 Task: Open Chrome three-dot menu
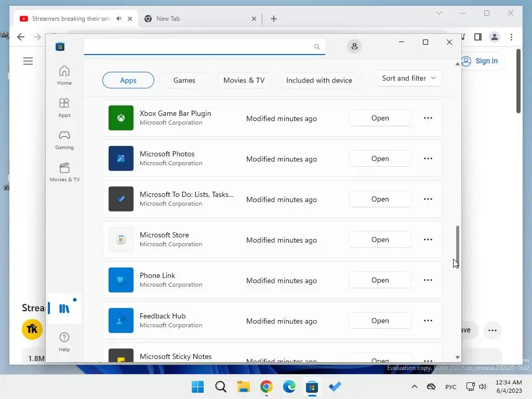[x=511, y=37]
